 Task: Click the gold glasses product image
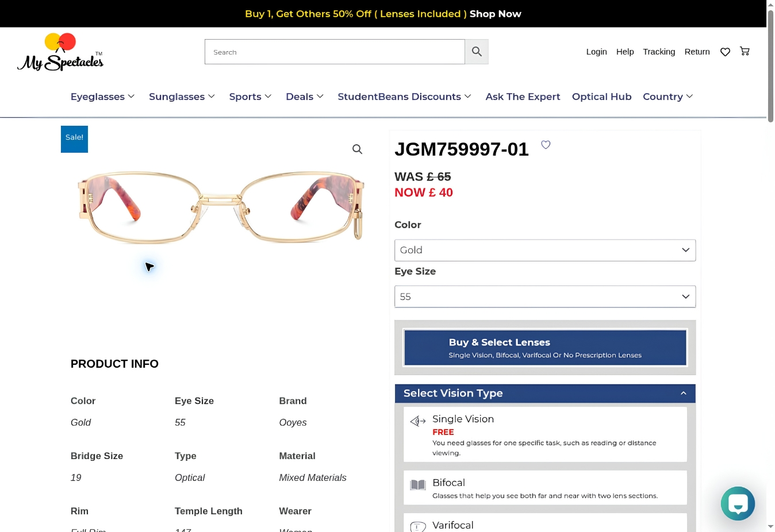point(221,206)
